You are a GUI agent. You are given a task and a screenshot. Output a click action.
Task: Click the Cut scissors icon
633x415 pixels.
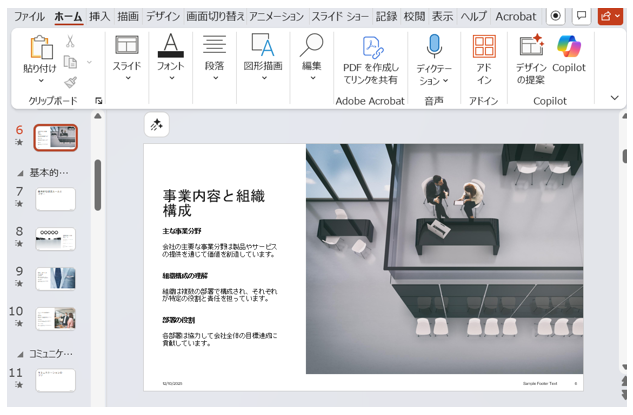click(70, 41)
